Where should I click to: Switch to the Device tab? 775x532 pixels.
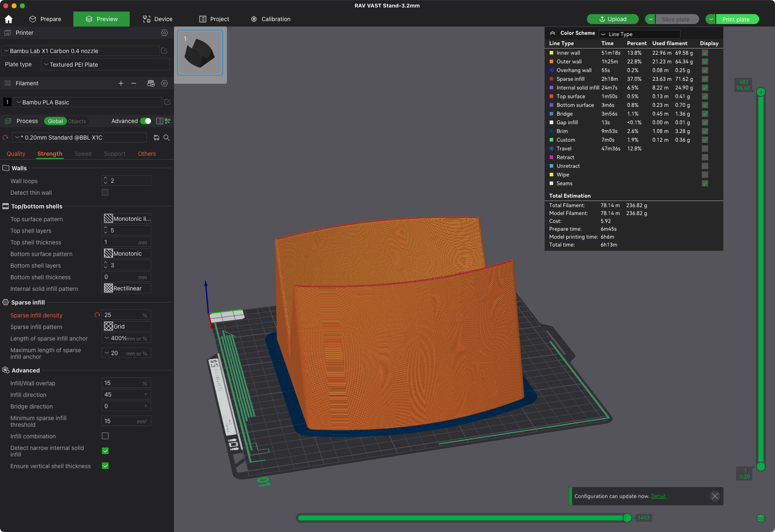[x=157, y=19]
